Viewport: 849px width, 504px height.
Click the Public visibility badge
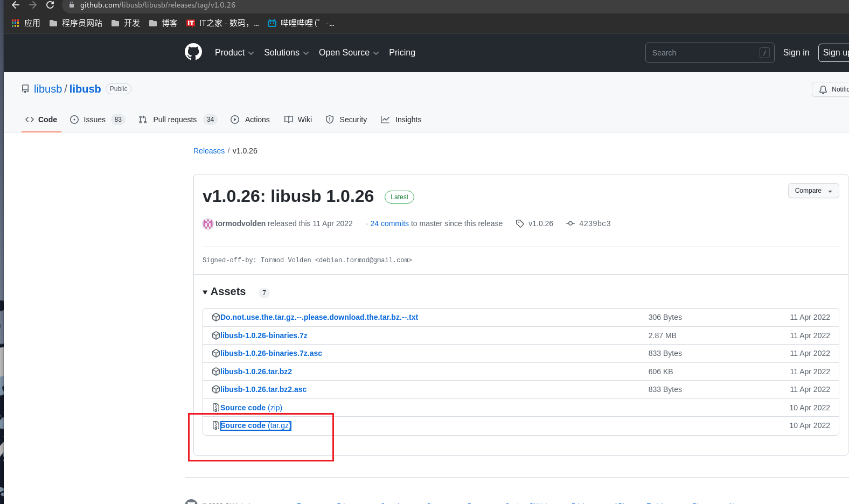pos(119,89)
